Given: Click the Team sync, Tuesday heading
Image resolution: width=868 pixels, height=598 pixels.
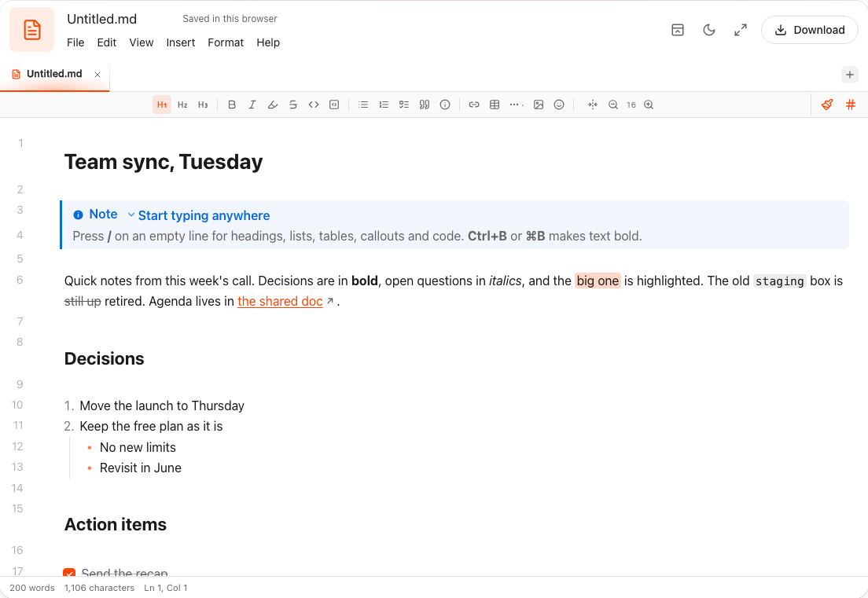Looking at the screenshot, I should tap(164, 162).
